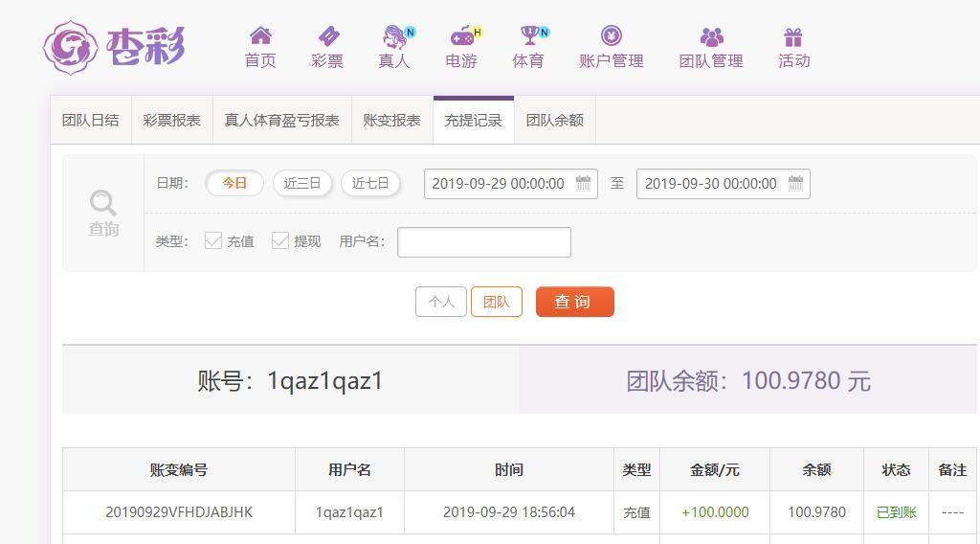This screenshot has height=544, width=980.
Task: Click the 团队余额: 100.9780 元 summary
Action: pyautogui.click(x=748, y=381)
